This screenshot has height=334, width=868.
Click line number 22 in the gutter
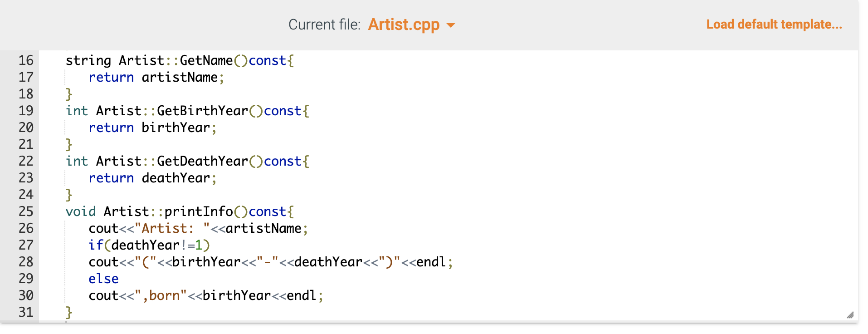(x=26, y=161)
